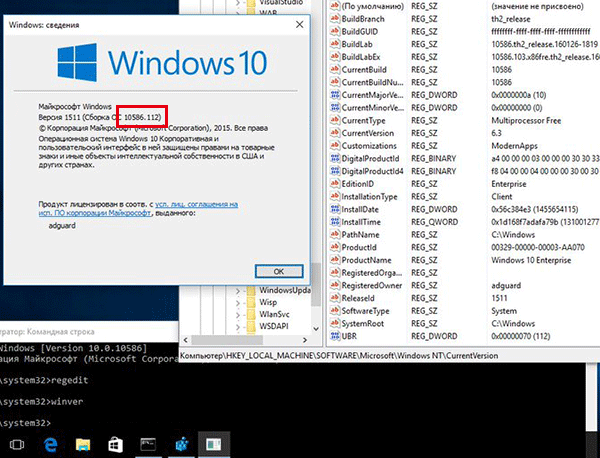Launch Microsoft Edge from the taskbar
Image resolution: width=600 pixels, height=458 pixels.
pyautogui.click(x=50, y=445)
